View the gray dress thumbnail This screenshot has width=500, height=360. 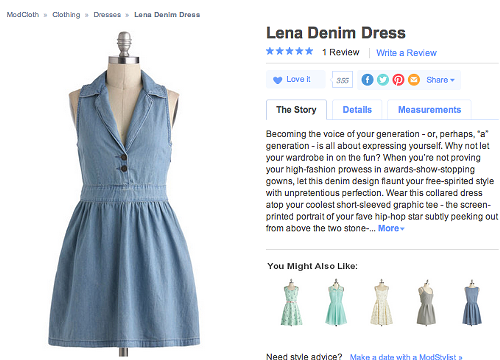(x=426, y=302)
